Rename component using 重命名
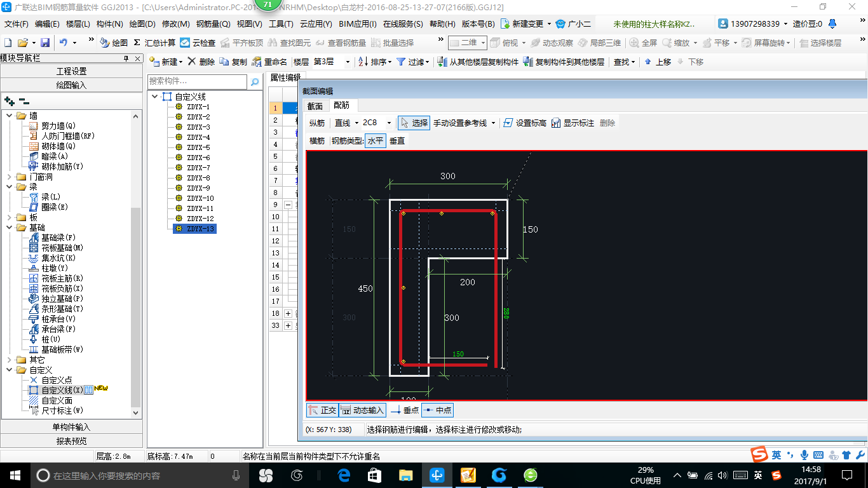868x488 pixels. (270, 62)
